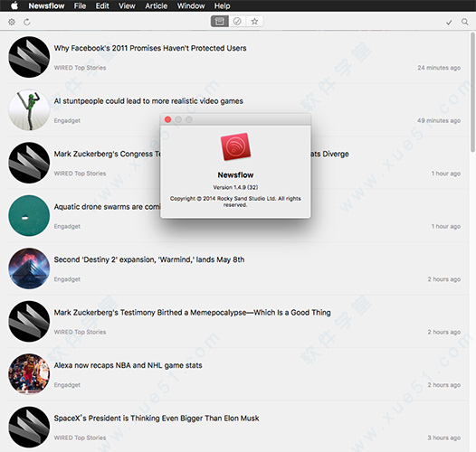Click the red Newsflow app icon in dialog
476x452 pixels.
[235, 146]
